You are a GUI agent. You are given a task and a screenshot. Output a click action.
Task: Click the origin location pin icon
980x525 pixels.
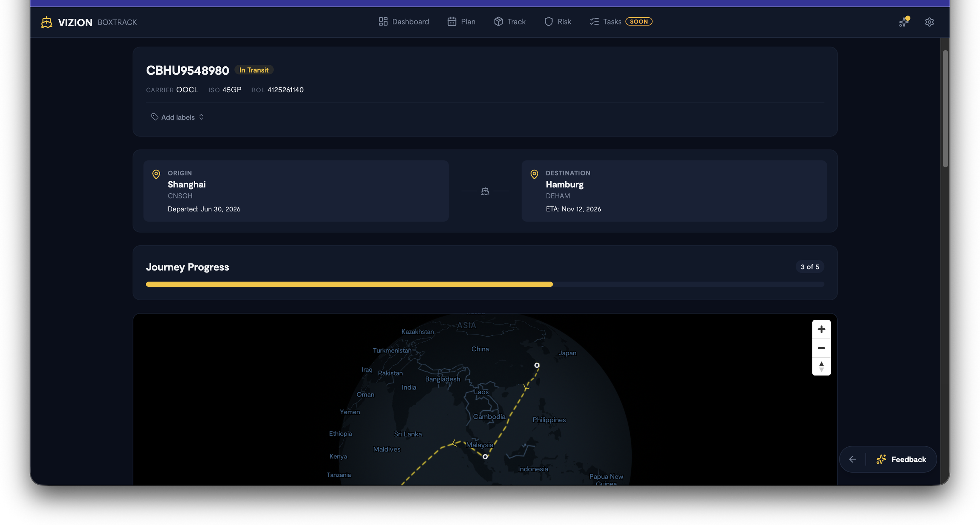pos(156,174)
